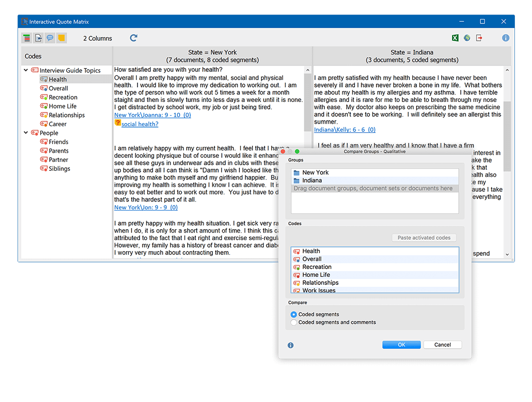532x402 pixels.
Task: Open New York\Joanna: 9 - 10 source link
Action: click(153, 115)
